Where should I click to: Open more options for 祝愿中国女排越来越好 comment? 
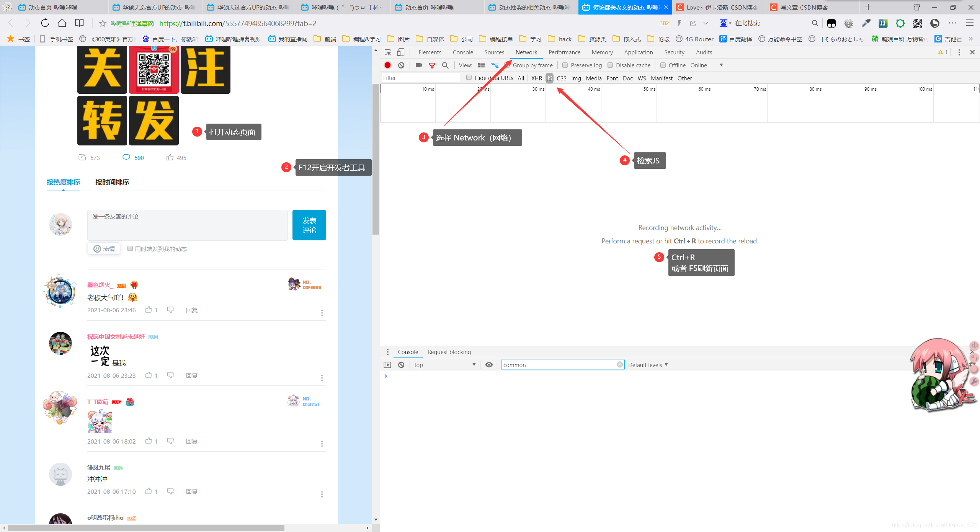click(322, 378)
